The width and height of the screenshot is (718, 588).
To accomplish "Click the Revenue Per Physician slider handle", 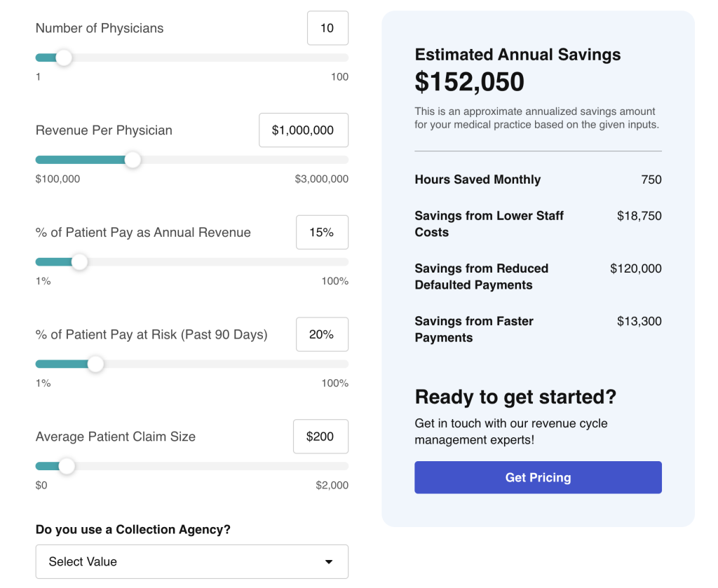I will click(x=133, y=160).
